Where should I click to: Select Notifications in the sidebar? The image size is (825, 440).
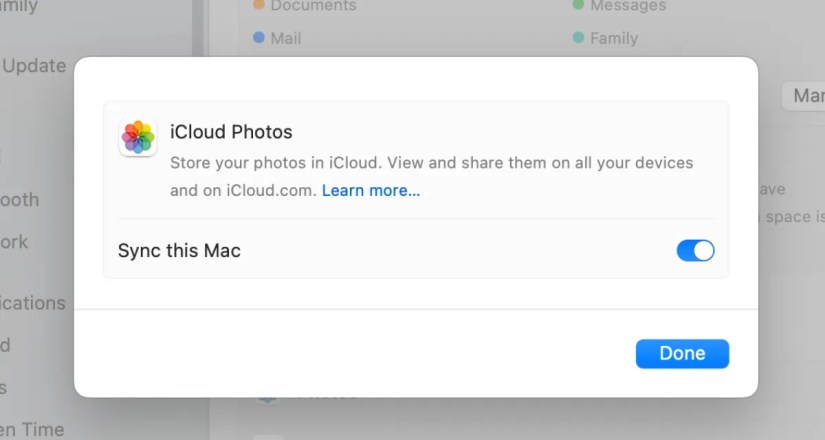pos(32,302)
